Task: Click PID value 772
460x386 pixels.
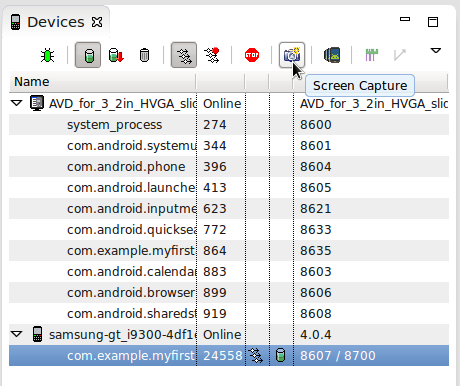Action: point(215,230)
